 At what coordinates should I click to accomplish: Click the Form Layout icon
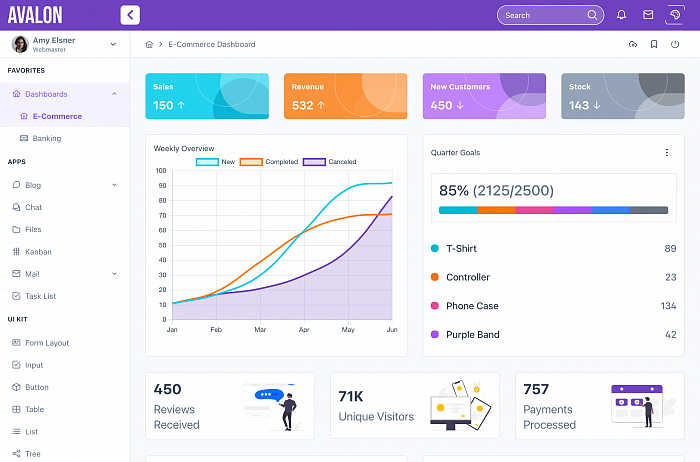click(16, 343)
